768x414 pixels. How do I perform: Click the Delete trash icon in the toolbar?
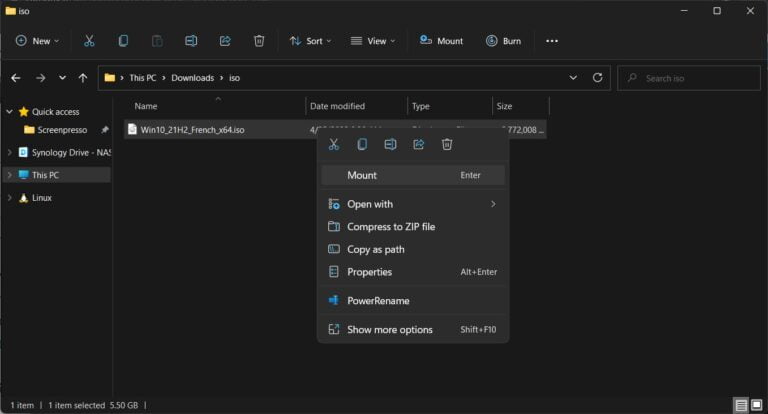259,41
